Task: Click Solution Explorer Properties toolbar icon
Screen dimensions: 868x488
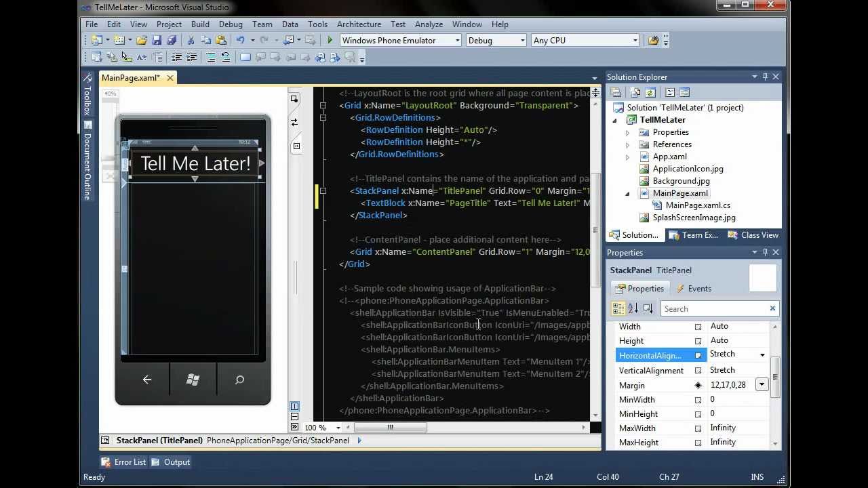Action: (x=616, y=93)
